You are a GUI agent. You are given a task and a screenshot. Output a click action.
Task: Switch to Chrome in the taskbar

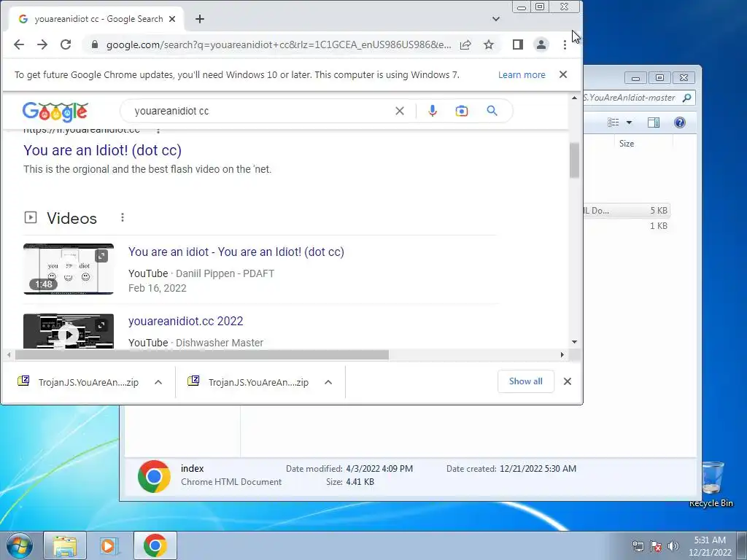[x=155, y=545]
